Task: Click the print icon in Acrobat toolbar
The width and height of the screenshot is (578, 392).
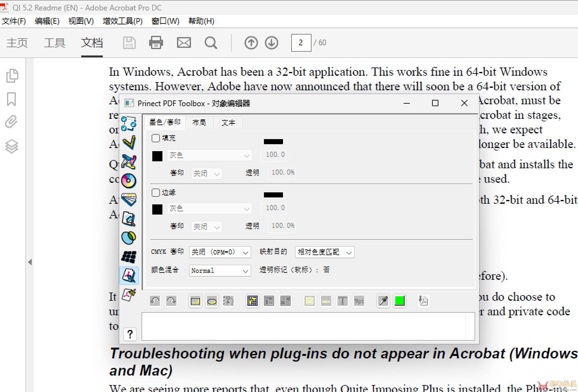Action: click(x=156, y=42)
